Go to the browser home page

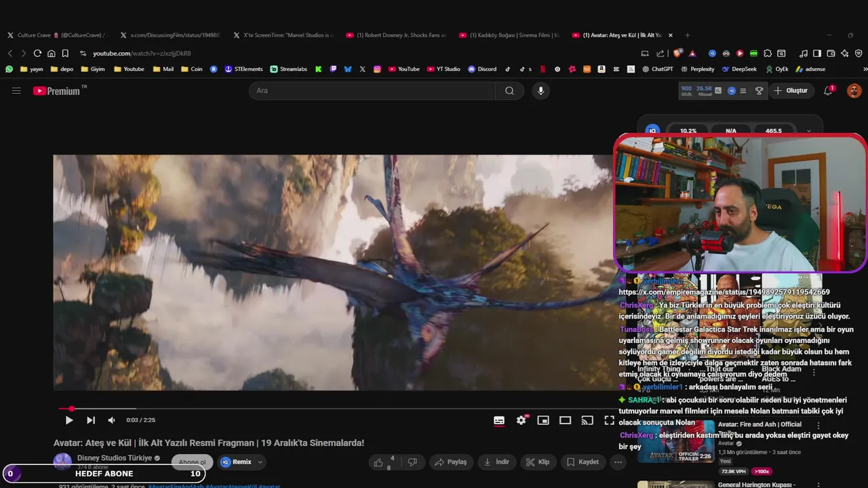click(51, 53)
